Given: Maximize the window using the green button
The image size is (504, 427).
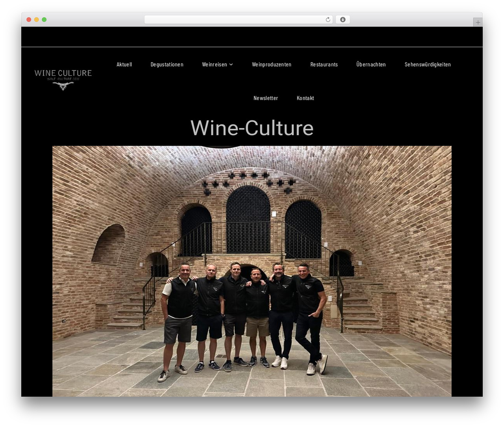Looking at the screenshot, I should click(44, 20).
